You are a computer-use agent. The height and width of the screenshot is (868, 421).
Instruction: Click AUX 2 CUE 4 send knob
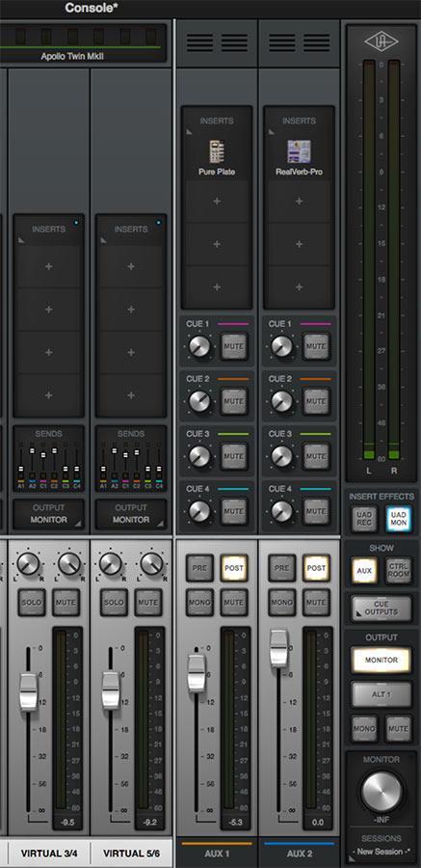click(281, 511)
